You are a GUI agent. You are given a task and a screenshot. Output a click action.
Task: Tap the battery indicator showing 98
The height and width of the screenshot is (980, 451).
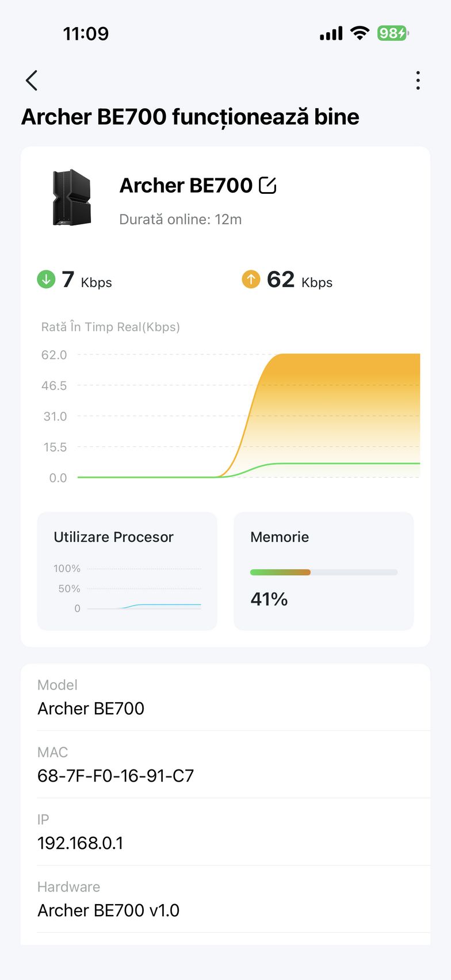[393, 33]
